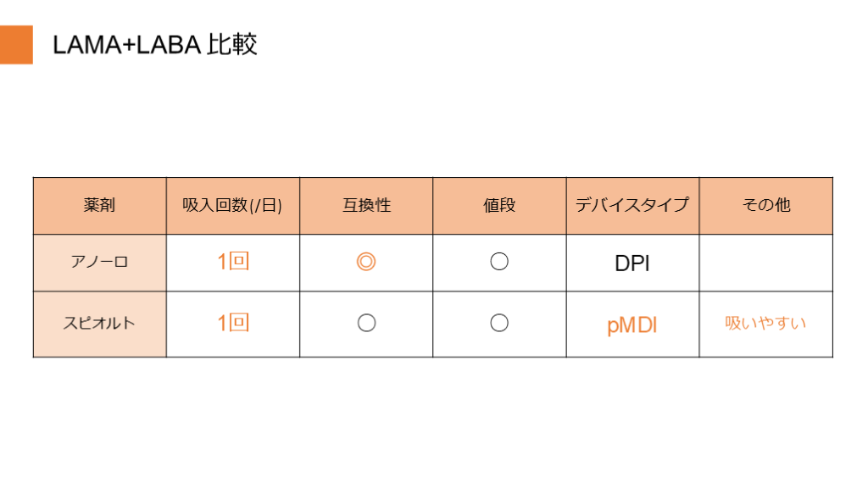Screen dimensions: 868x488
Task: Click the アノーロ drug name cell
Action: (99, 263)
